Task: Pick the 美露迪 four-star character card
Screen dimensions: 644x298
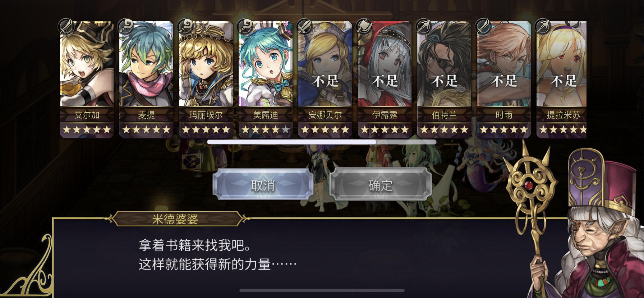Action: coord(266,79)
